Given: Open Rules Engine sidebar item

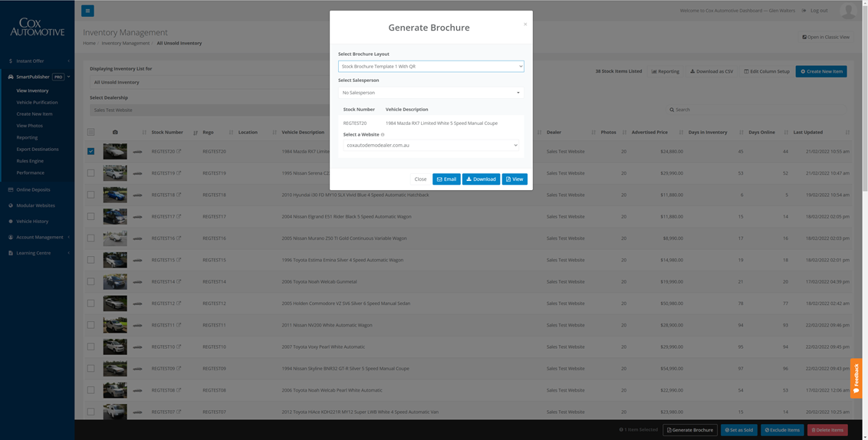Looking at the screenshot, I should click(x=30, y=160).
